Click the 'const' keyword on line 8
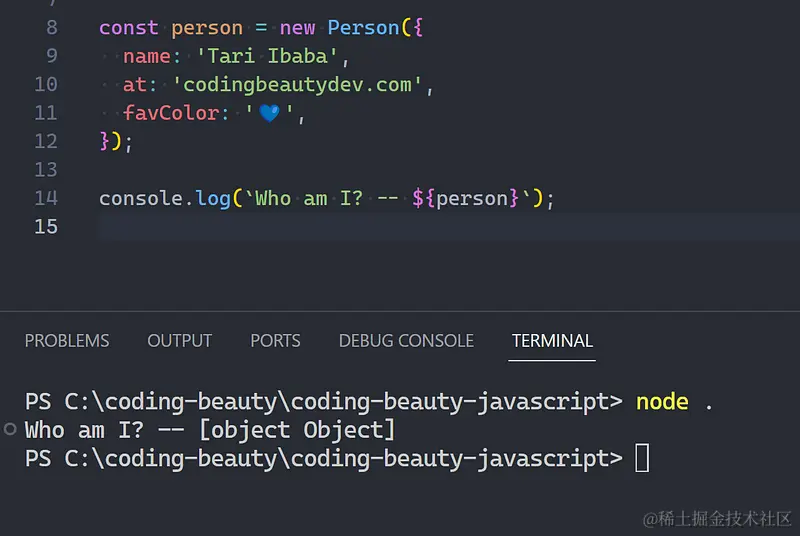 coord(129,28)
